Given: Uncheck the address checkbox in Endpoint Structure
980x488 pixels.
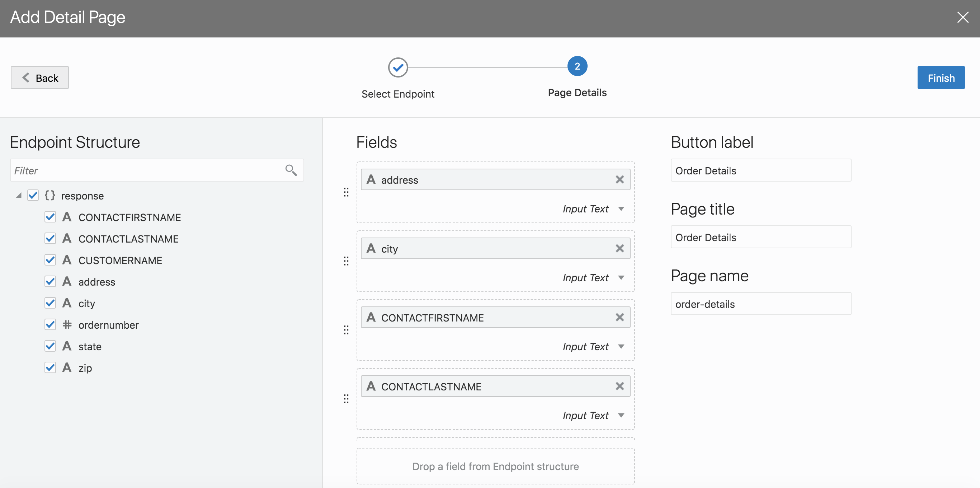Looking at the screenshot, I should point(50,281).
